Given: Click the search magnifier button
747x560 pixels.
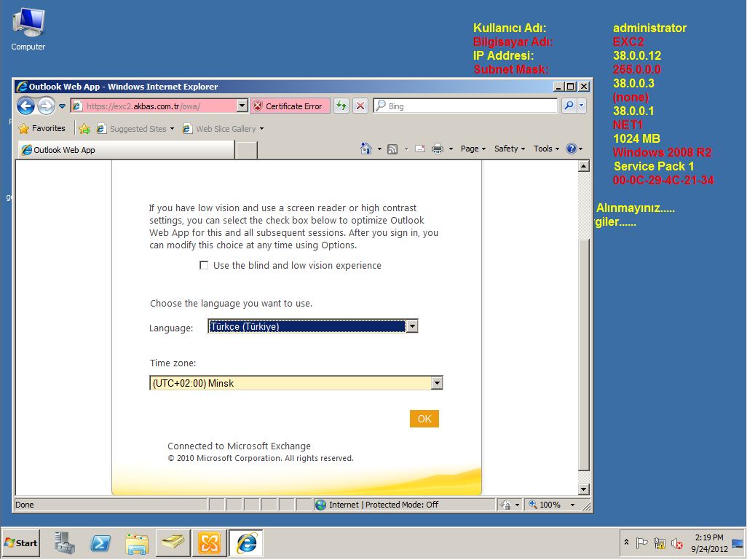Looking at the screenshot, I should coord(569,106).
